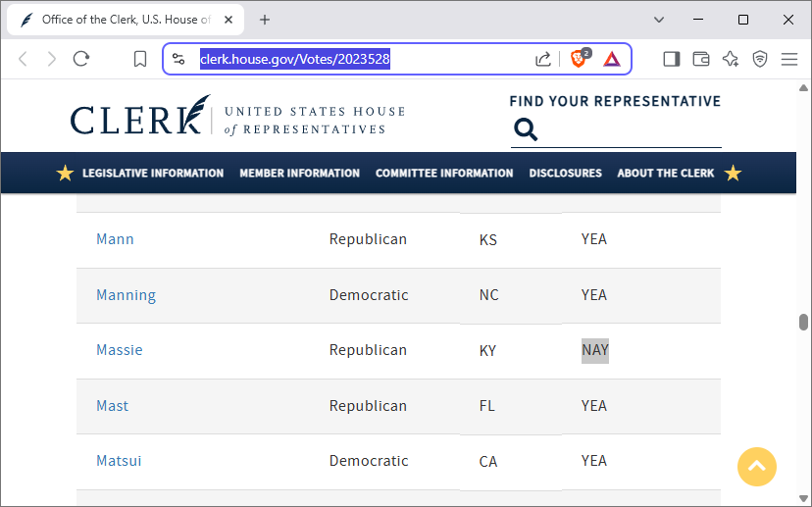Open the Manning member link
Image resolution: width=812 pixels, height=507 pixels.
(126, 295)
